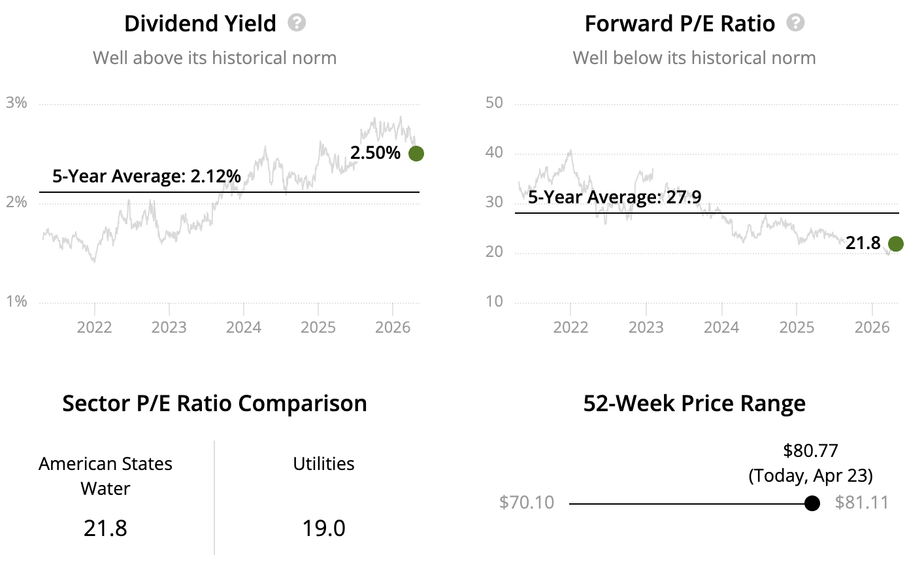Click the green dot marking 2.50% yield
924x570 pixels.
pos(416,154)
